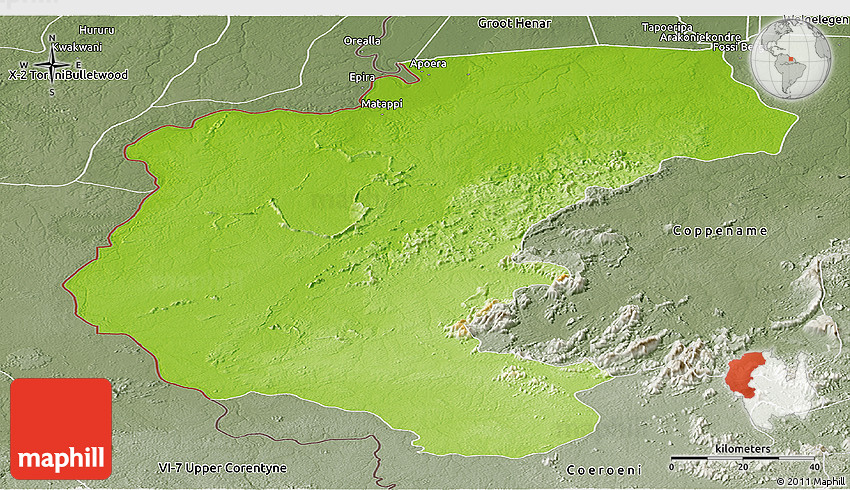Click the red marker on the globe
The height and width of the screenshot is (490, 850).
[791, 59]
